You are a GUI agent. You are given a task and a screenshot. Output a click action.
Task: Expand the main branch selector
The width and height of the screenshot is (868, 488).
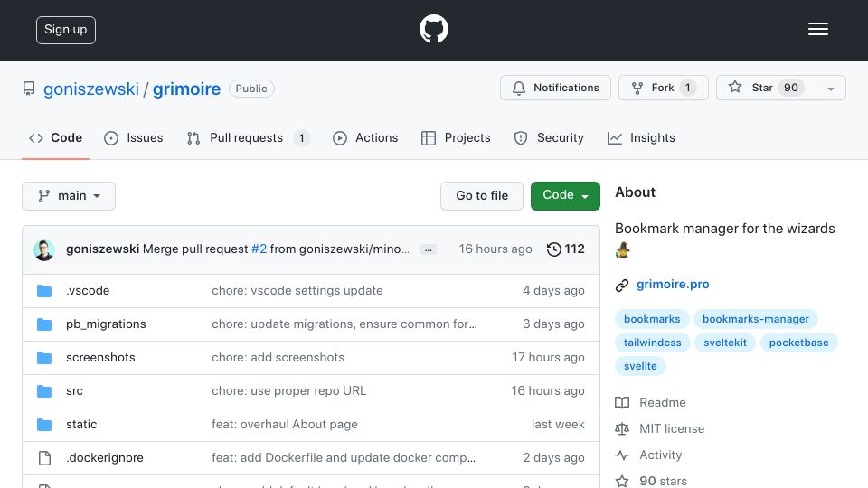pos(69,196)
